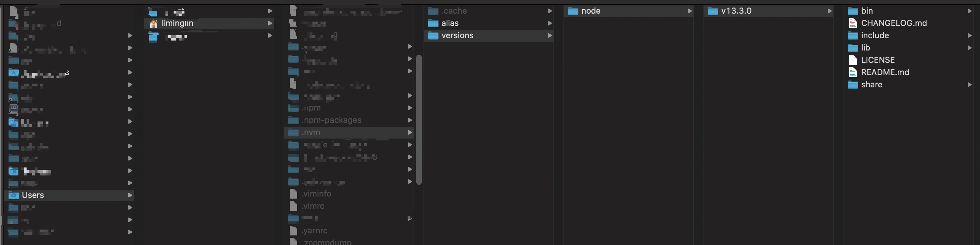Select the "README.md" file name
The width and height of the screenshot is (980, 245).
click(x=885, y=72)
